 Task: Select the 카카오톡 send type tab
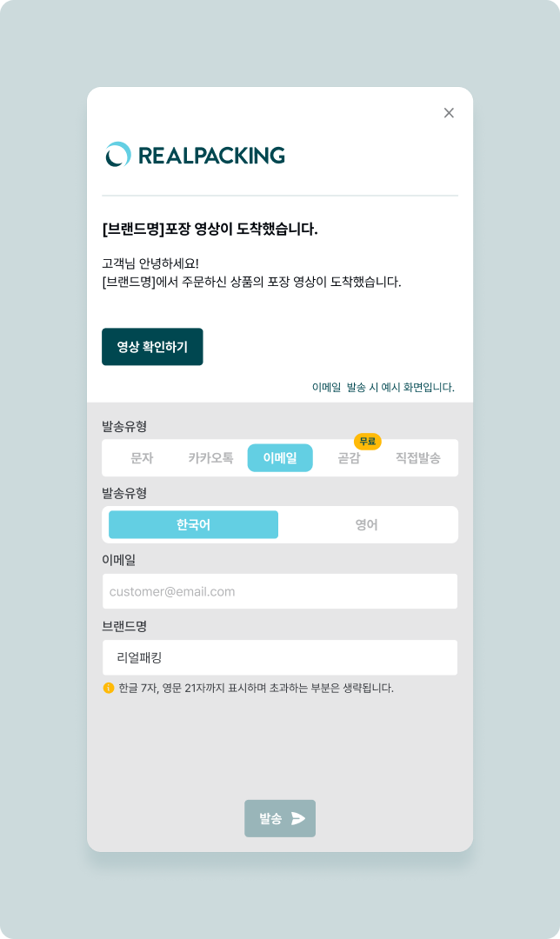pyautogui.click(x=210, y=458)
